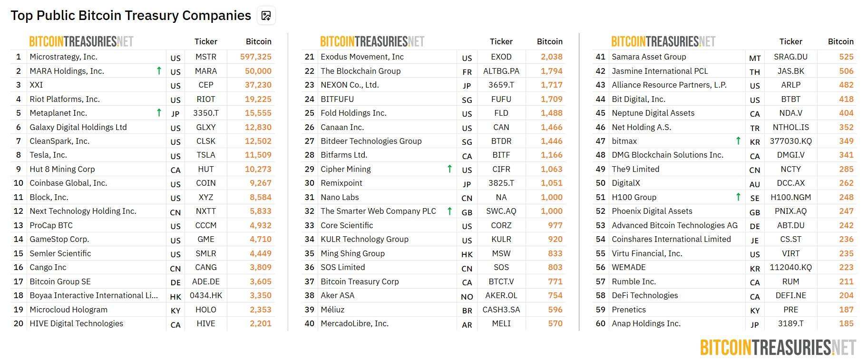Open the Microstrategy, Inc. company entry
Screen dimensions: 868x361
click(x=63, y=57)
